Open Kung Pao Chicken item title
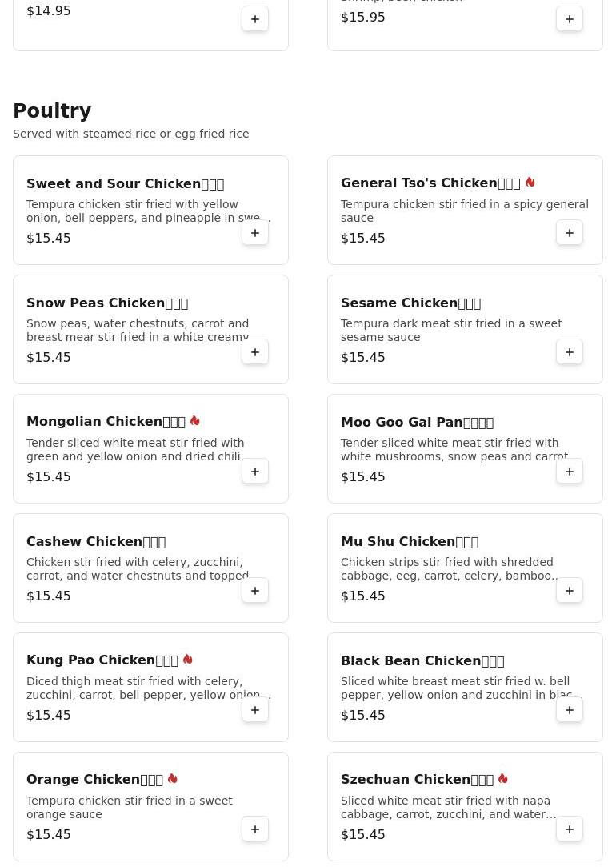616x867 pixels. (102, 660)
